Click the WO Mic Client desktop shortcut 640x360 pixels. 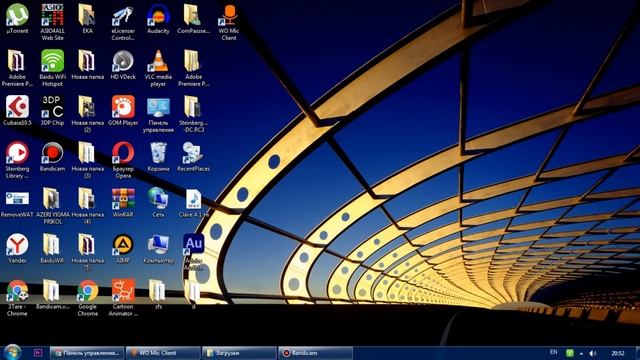[x=229, y=22]
